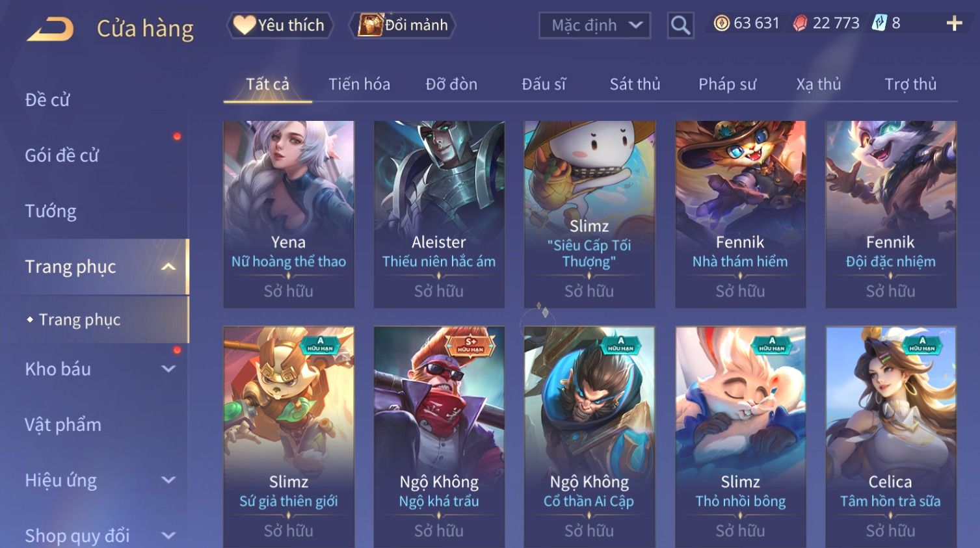980x548 pixels.
Task: Open Đổi mảnh chest exchange
Action: tap(403, 25)
